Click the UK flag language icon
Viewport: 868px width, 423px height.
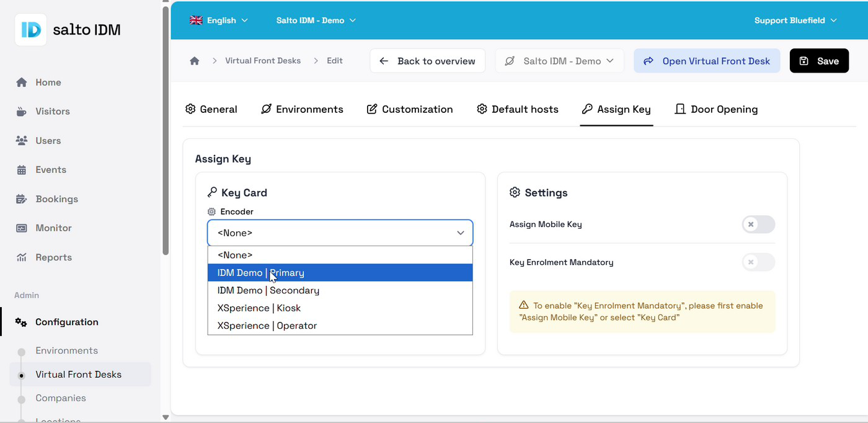(x=196, y=20)
